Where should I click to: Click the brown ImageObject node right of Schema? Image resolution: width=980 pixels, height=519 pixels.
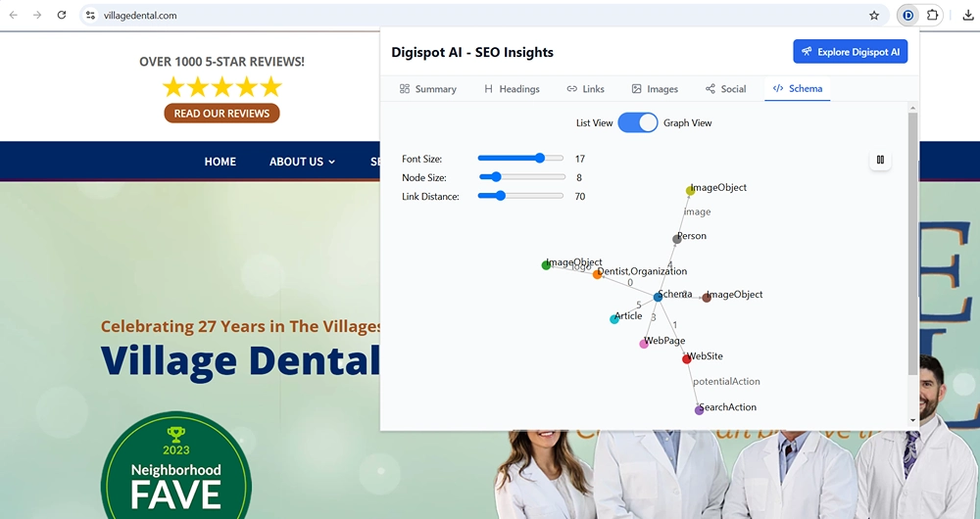point(707,298)
